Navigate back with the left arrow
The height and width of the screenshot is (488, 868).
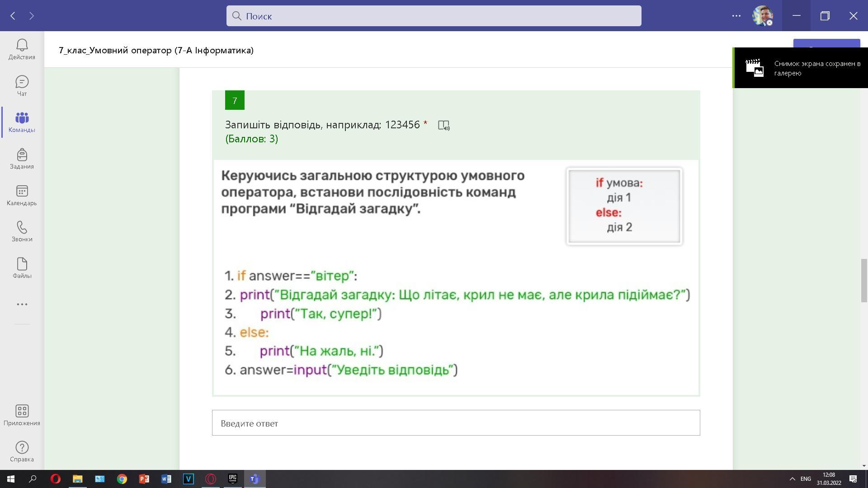(x=13, y=16)
